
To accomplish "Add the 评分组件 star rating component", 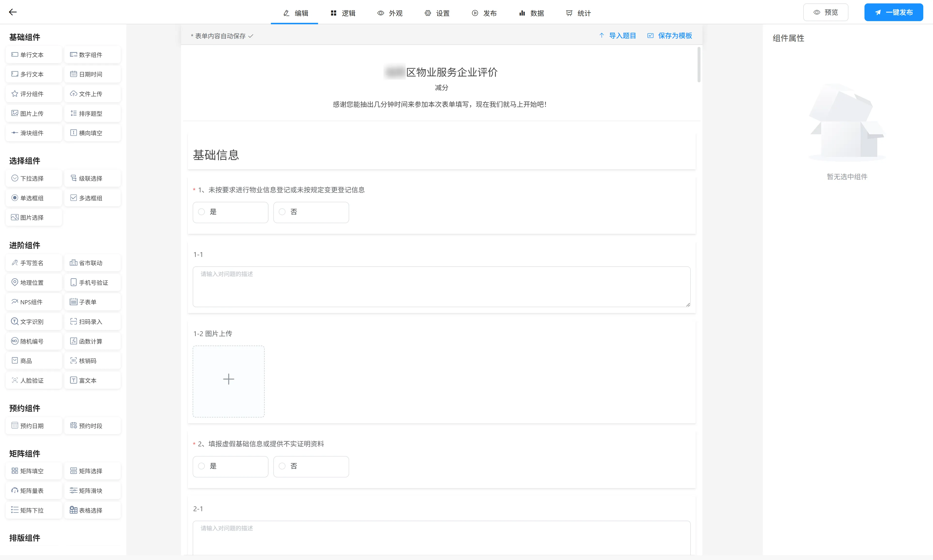I will click(x=34, y=93).
